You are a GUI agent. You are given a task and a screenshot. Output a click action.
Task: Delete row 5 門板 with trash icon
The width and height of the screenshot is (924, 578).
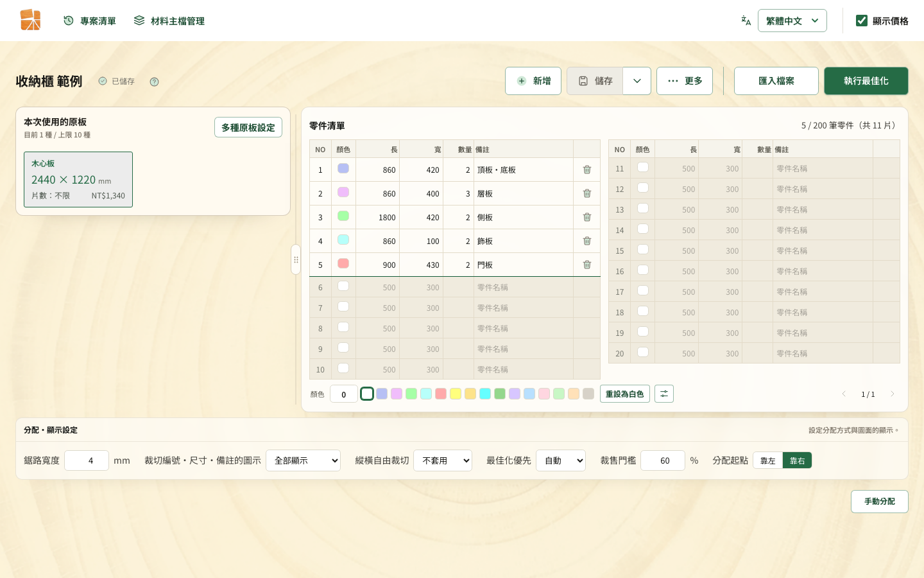tap(586, 265)
